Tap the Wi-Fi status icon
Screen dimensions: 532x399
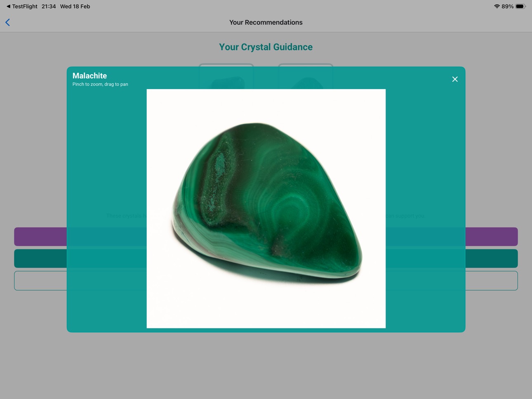click(497, 6)
